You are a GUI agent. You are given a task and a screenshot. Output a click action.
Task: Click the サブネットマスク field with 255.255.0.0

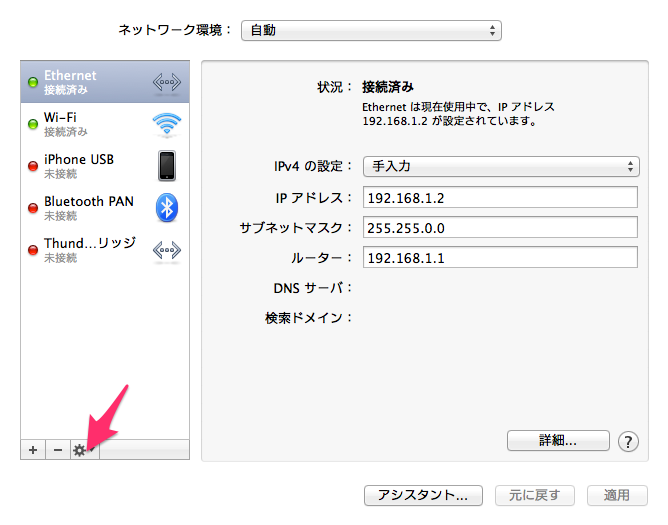(500, 227)
